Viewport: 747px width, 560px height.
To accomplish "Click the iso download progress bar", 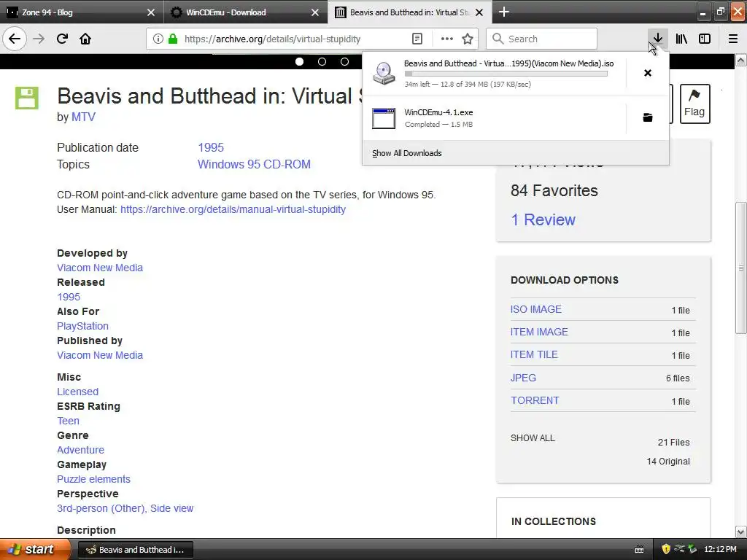I will [506, 74].
